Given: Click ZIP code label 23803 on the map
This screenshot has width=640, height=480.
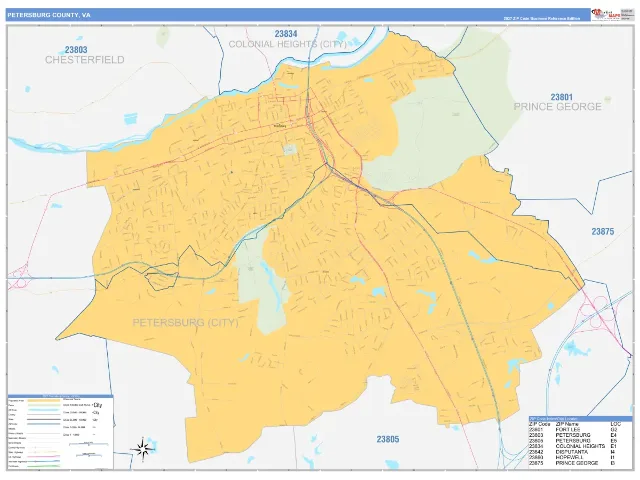Looking at the screenshot, I should point(76,50).
